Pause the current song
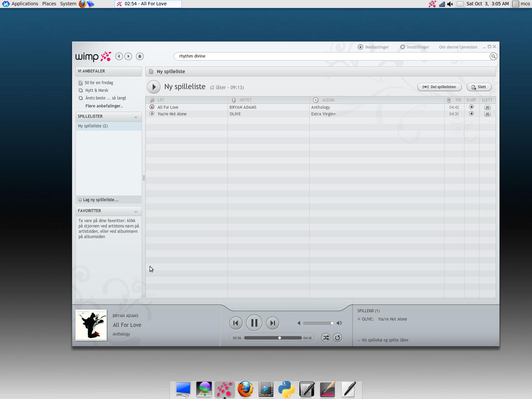This screenshot has width=532, height=399. [254, 323]
